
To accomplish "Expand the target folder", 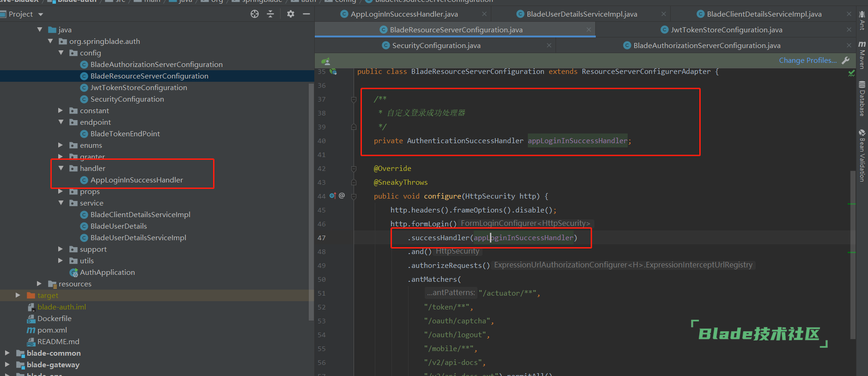I will (x=18, y=295).
